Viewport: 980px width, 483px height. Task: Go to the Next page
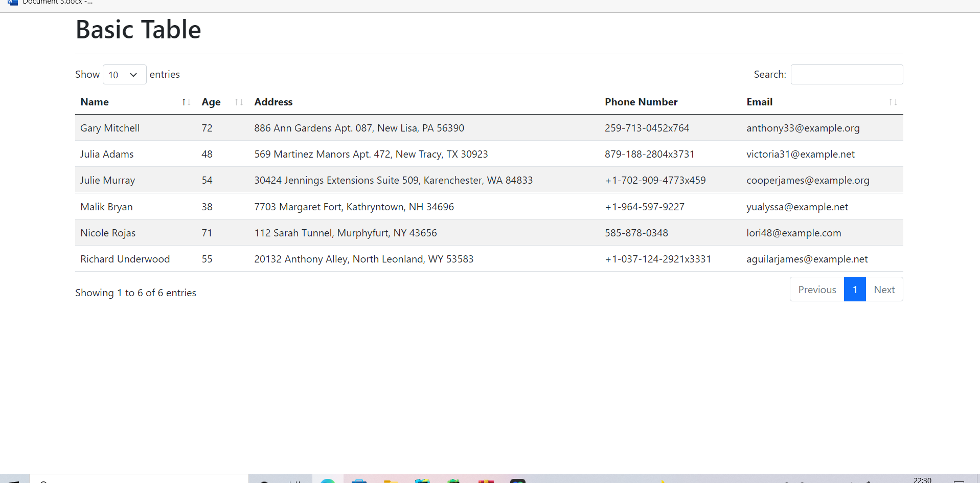coord(884,290)
